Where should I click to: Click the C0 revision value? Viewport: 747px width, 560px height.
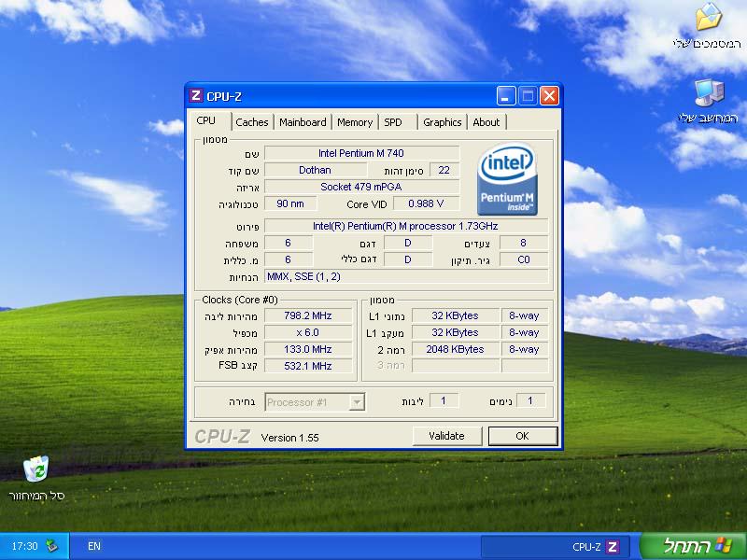tap(524, 260)
